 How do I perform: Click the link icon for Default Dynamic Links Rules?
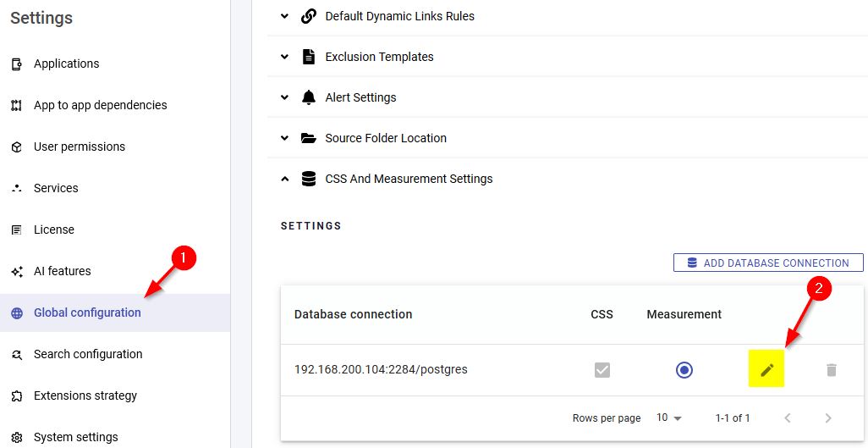[309, 16]
